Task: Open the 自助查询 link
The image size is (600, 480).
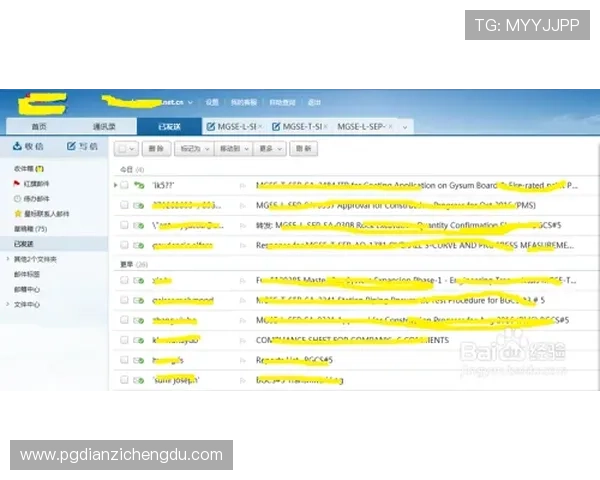Action: pos(282,102)
